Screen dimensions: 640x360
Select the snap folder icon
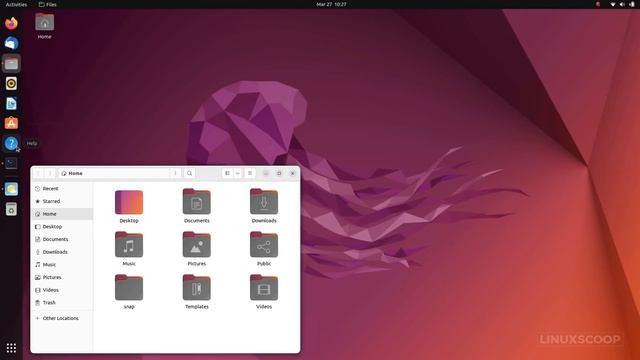129,292
